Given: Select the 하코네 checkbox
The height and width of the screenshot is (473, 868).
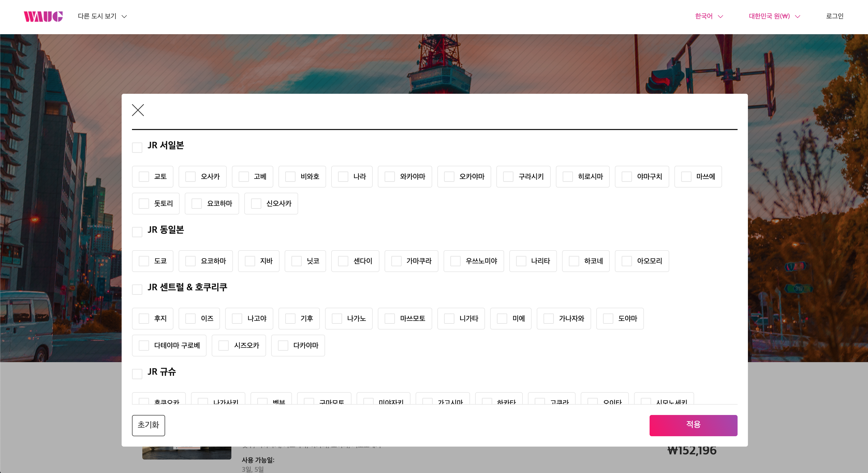Looking at the screenshot, I should pos(574,261).
